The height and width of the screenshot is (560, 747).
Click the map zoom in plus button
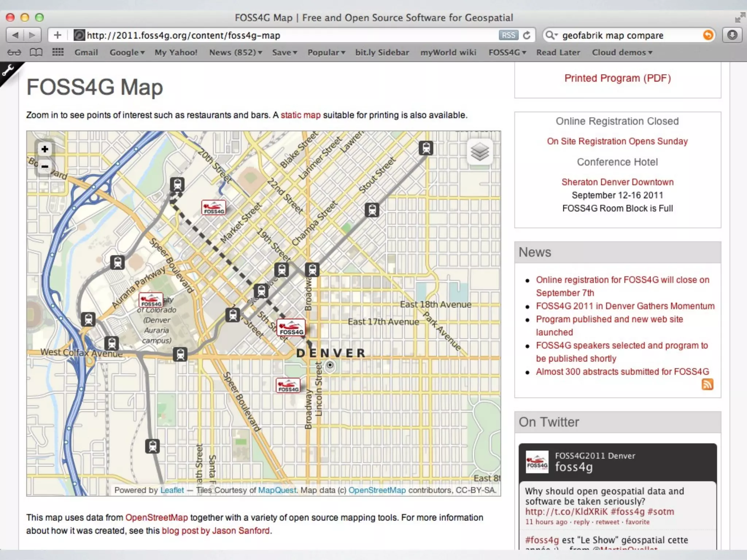(x=45, y=149)
